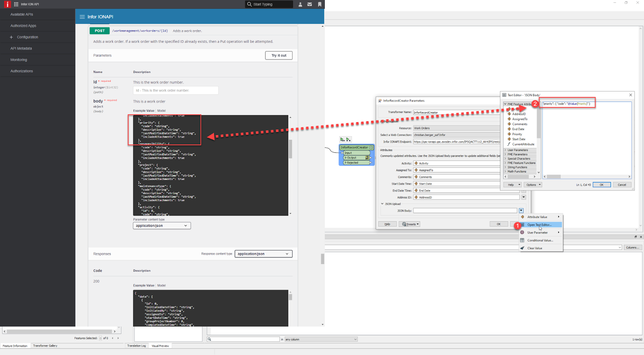Click the User Parameter gear icon

tap(522, 233)
